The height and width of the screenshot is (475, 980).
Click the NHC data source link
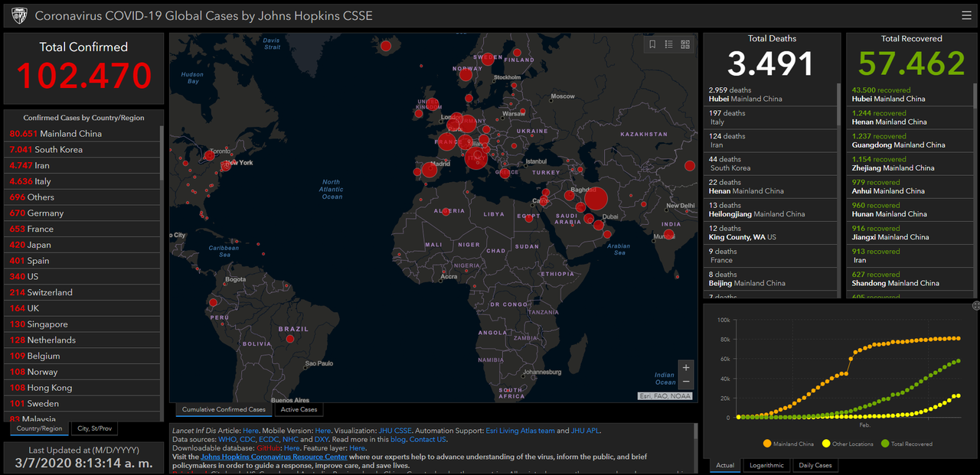tap(291, 440)
